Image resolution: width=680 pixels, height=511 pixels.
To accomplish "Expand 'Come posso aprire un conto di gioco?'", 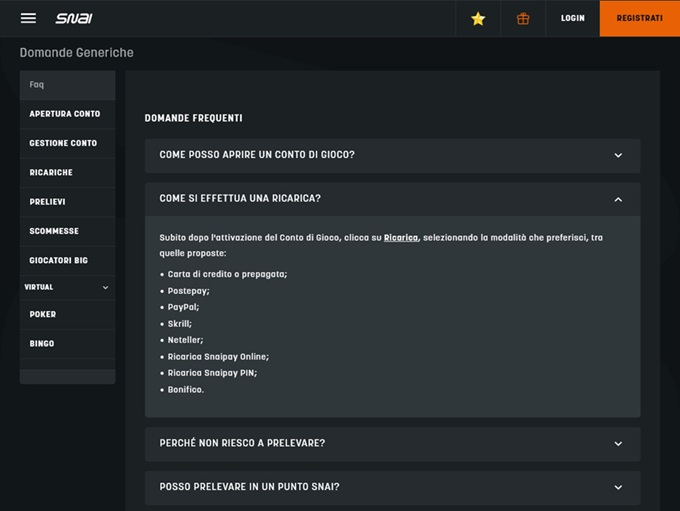I will (392, 155).
